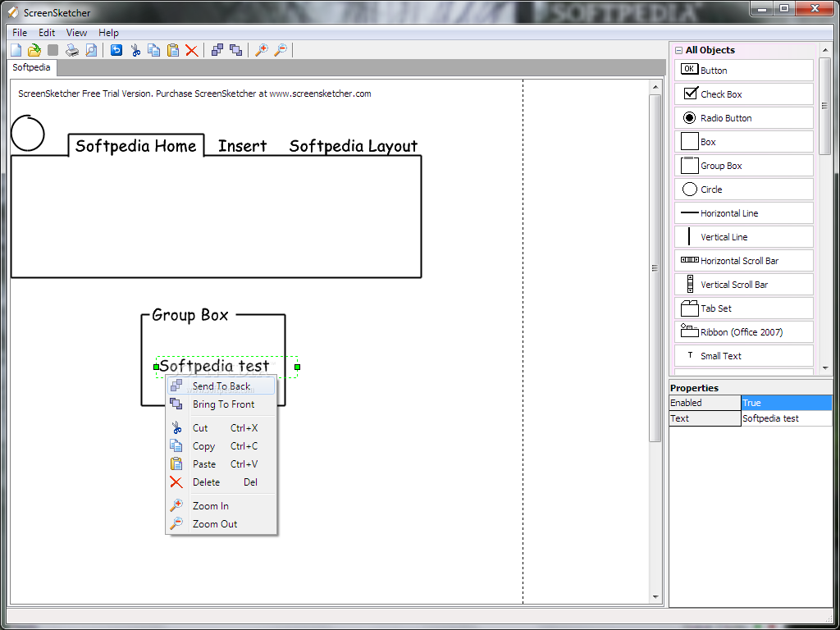Image resolution: width=840 pixels, height=630 pixels.
Task: Click the Zoom Out magnifier toolbar icon
Action: point(281,50)
